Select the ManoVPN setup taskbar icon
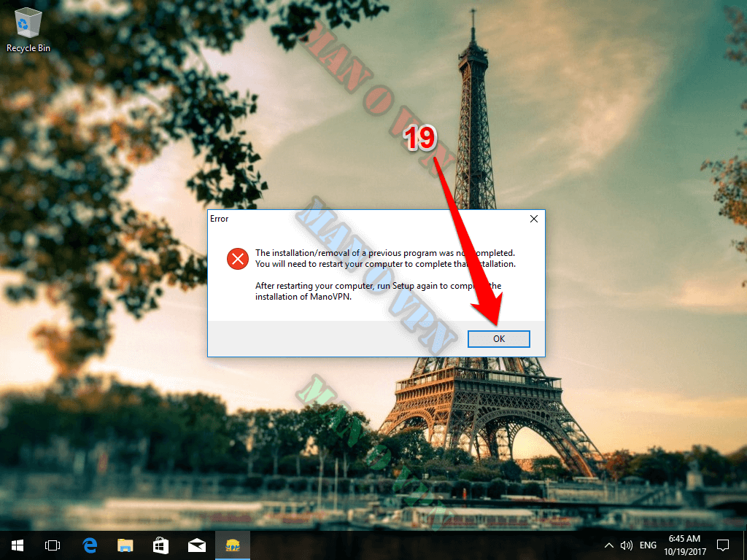747x560 pixels. tap(233, 545)
